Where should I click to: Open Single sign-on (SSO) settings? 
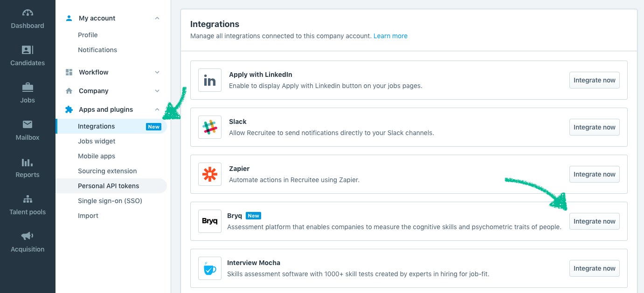point(110,201)
